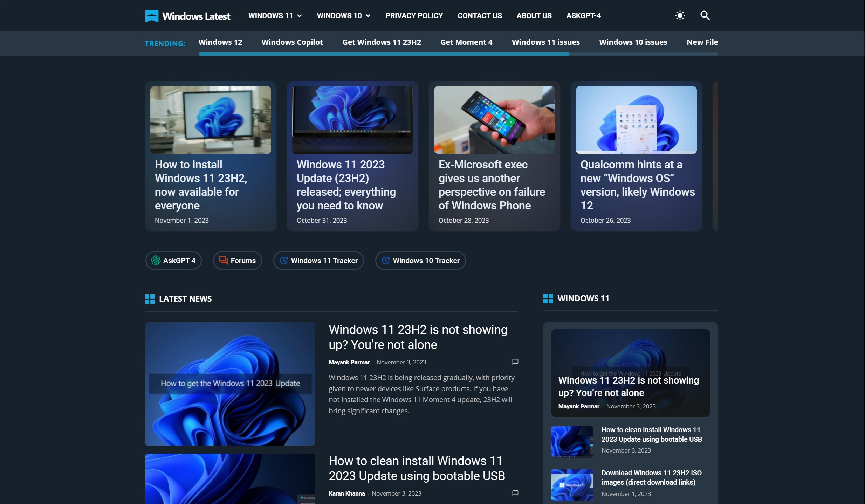Click author Karan Khanna
Screen dimensions: 865x504
pyautogui.click(x=346, y=493)
